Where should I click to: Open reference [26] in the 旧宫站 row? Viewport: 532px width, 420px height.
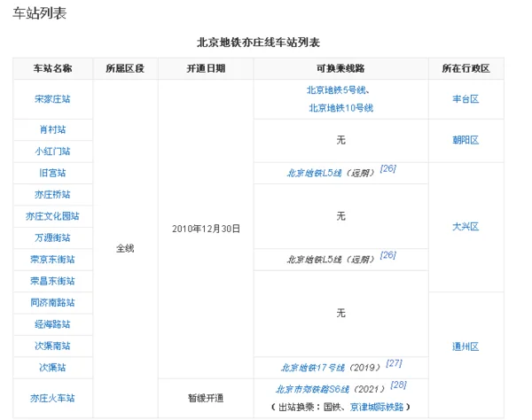tap(388, 168)
